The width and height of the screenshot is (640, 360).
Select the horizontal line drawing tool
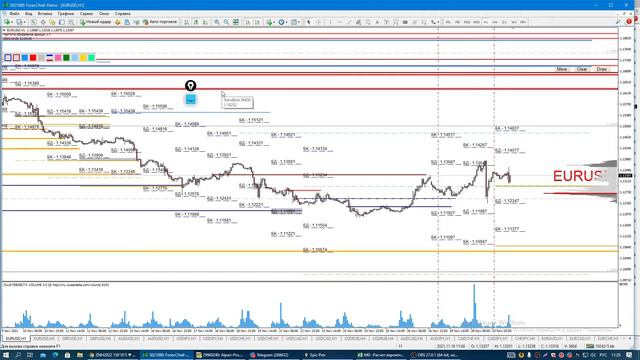pyautogui.click(x=340, y=22)
